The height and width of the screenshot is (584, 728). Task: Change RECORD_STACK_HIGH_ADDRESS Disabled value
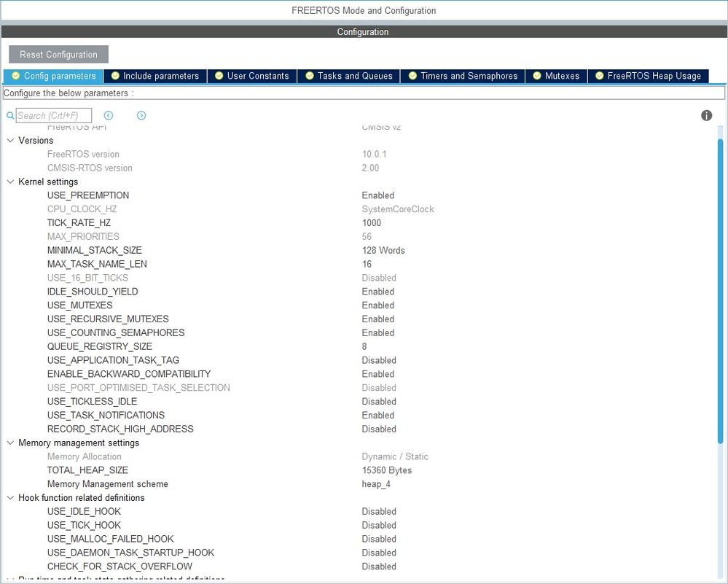coord(379,429)
